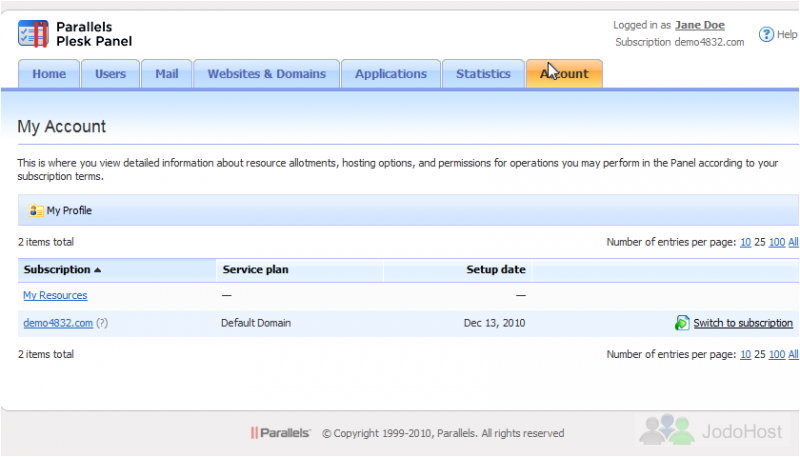View the Statistics tab
The width and height of the screenshot is (800, 457).
tap(483, 74)
